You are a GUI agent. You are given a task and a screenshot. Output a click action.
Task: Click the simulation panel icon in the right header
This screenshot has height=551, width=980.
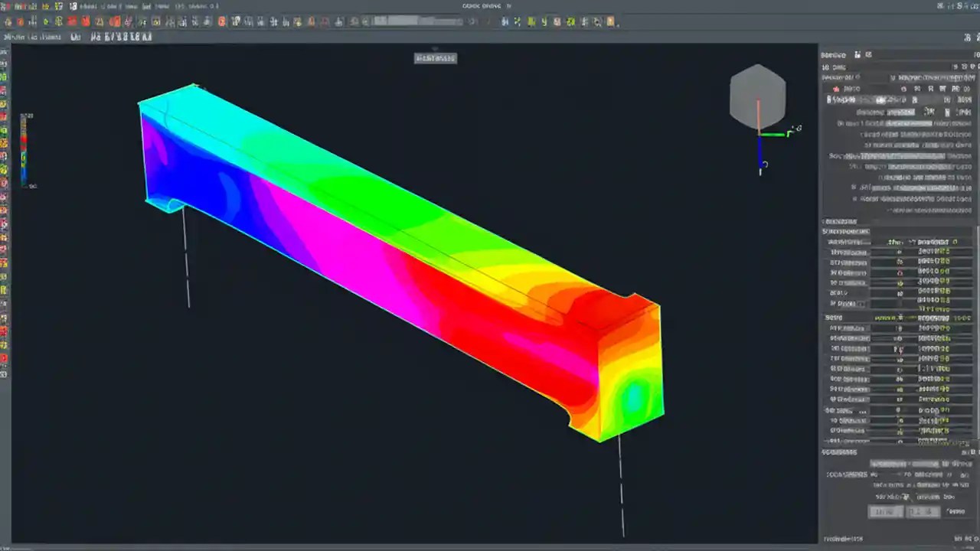pos(857,54)
